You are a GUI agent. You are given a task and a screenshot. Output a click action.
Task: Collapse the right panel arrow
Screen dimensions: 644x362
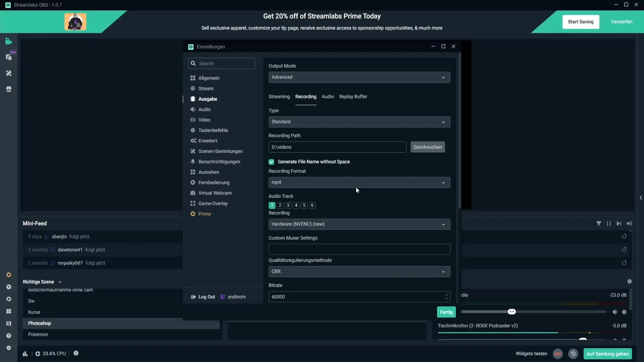(641, 198)
